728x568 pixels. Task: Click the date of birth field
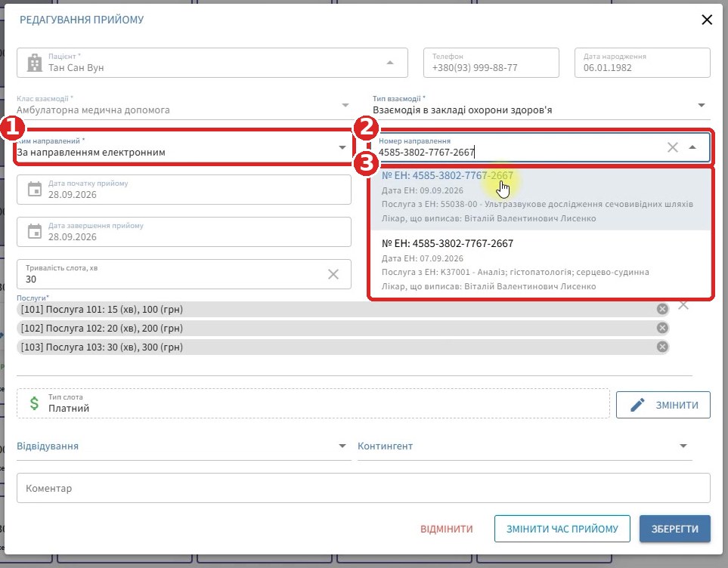pos(642,63)
